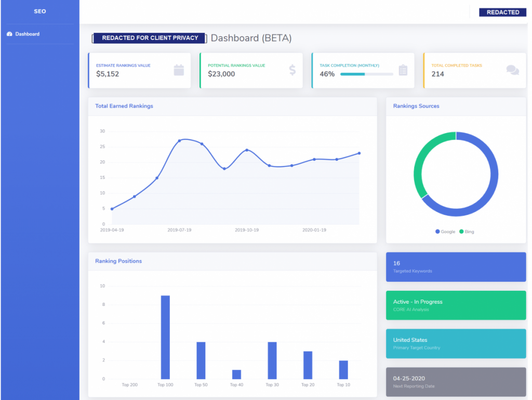Click the last data point on Earned Rankings line

(360, 153)
